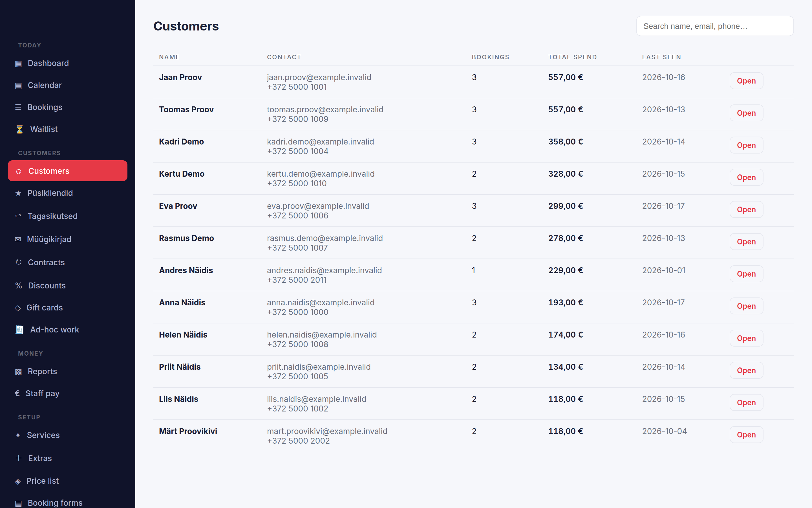Viewport: 812px width, 508px height.
Task: Open Kadri Demo customer record
Action: tap(746, 145)
